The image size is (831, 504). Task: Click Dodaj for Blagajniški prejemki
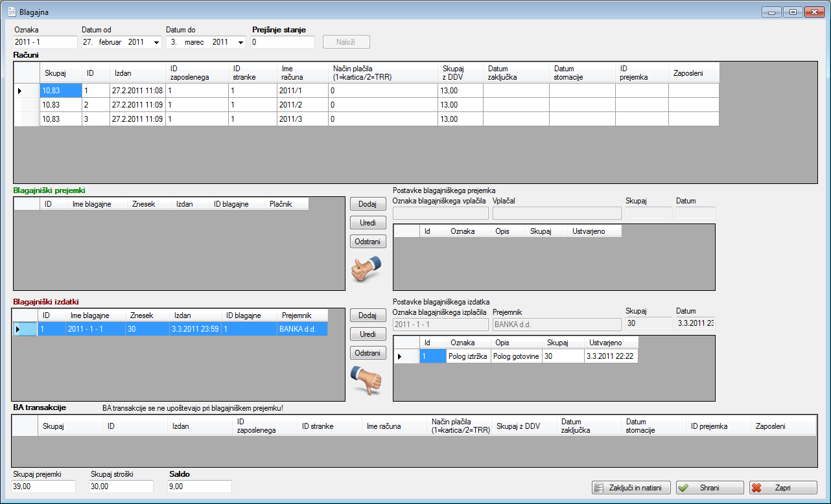click(368, 204)
